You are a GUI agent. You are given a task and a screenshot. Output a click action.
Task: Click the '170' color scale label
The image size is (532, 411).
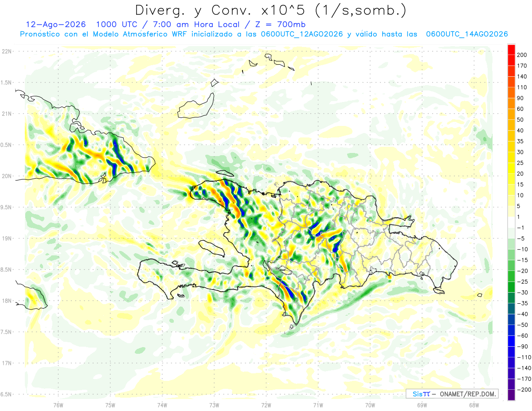click(522, 66)
